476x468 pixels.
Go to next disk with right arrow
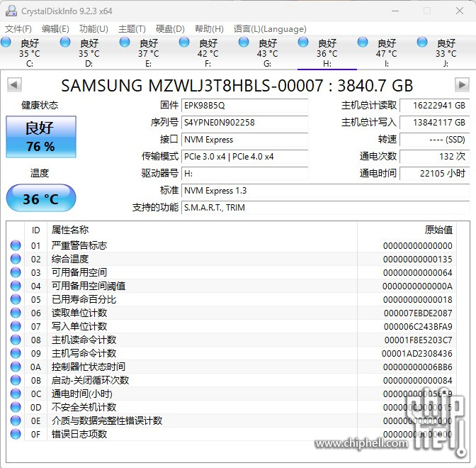(x=462, y=85)
